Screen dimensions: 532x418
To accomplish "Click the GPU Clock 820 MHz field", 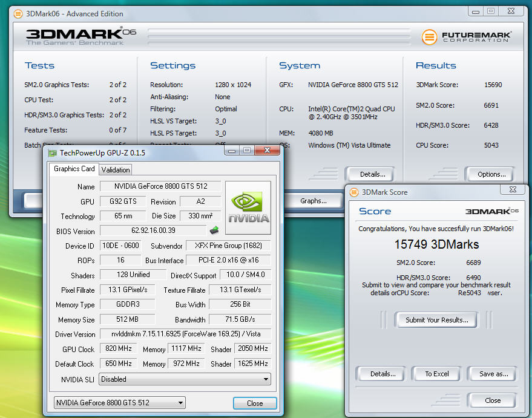I will pyautogui.click(x=119, y=348).
